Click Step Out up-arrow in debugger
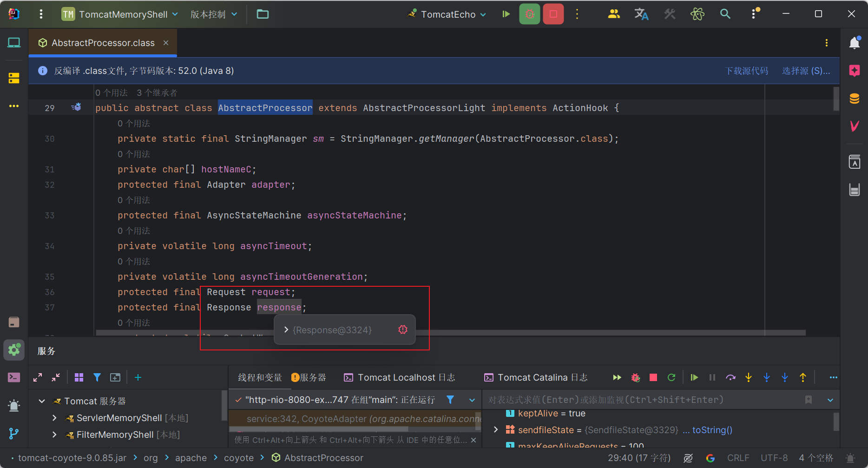 coord(803,377)
